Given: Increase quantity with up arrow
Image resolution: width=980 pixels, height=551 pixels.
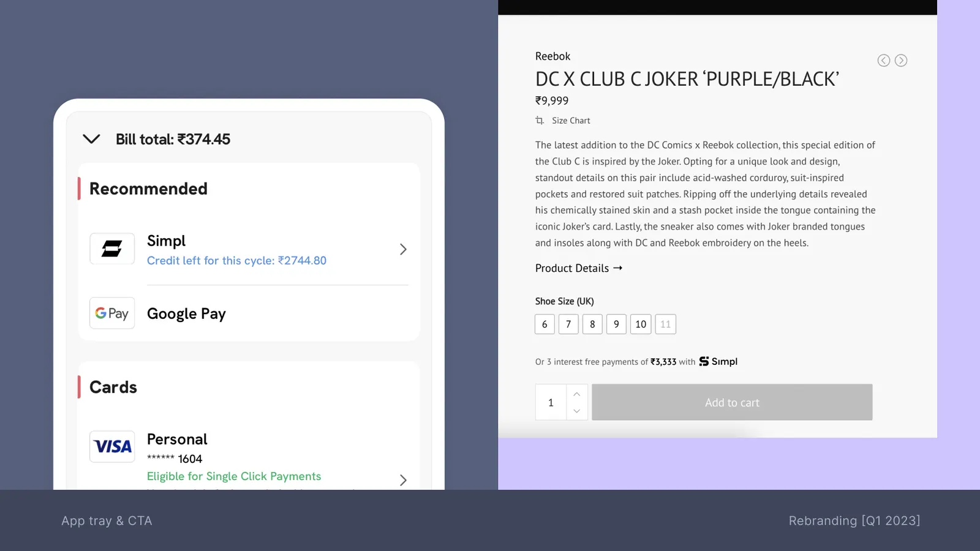Looking at the screenshot, I should (x=577, y=394).
